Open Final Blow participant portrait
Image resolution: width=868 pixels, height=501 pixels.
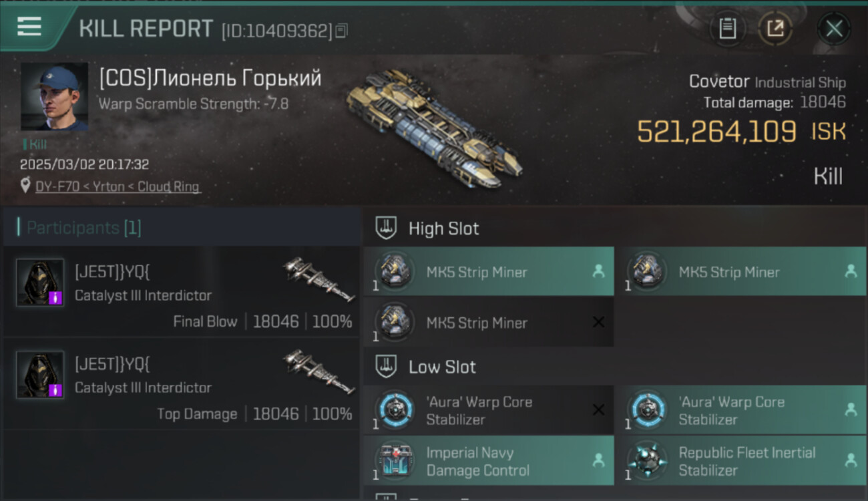[x=40, y=283]
